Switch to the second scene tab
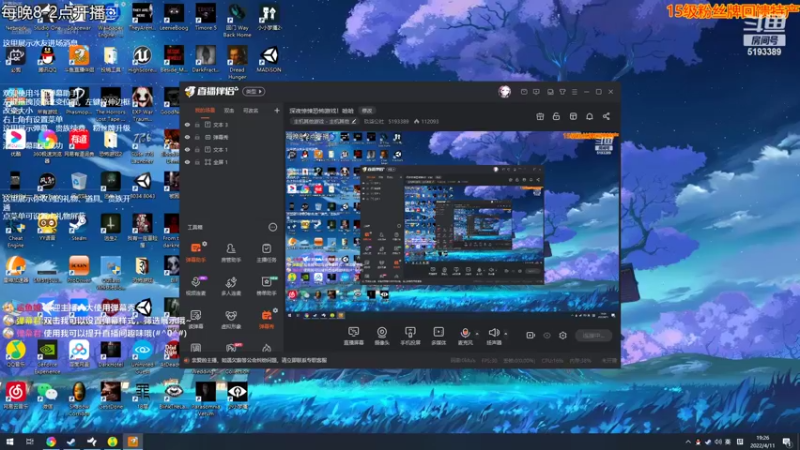This screenshot has height=450, width=800. [229, 110]
